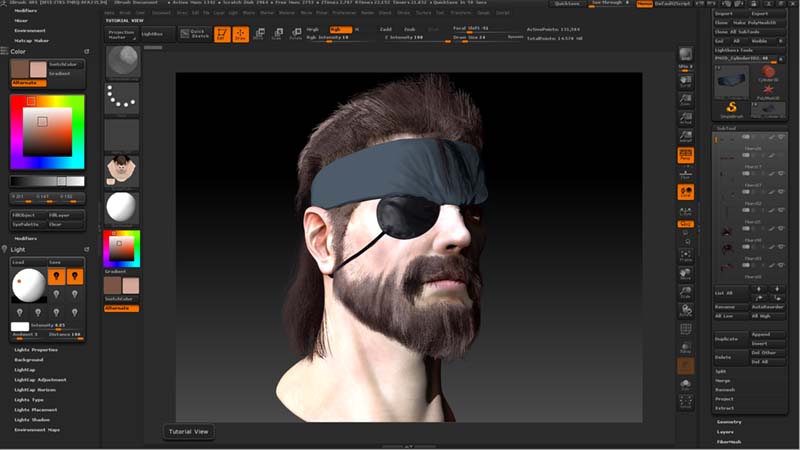The height and width of the screenshot is (450, 800).
Task: Select the top shelf Rotate mode icon
Action: [295, 34]
